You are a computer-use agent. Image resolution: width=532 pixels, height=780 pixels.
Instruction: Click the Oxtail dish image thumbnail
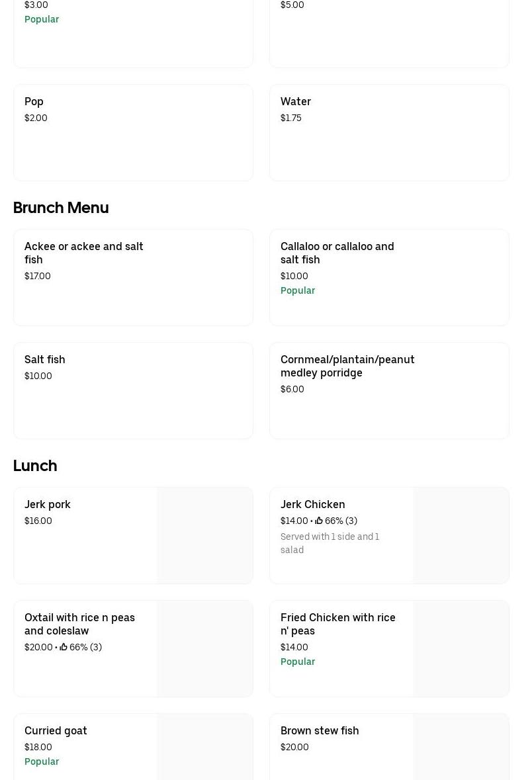[204, 648]
